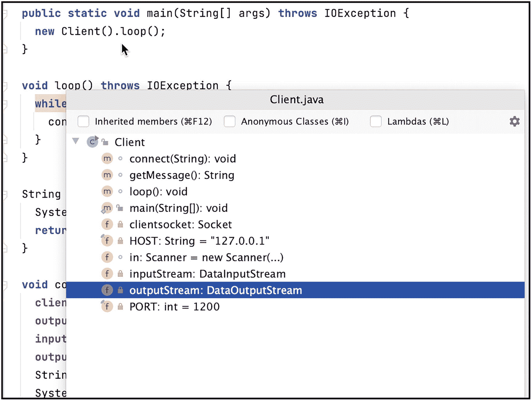
Task: Click the main method signature in editor
Action: point(215,13)
